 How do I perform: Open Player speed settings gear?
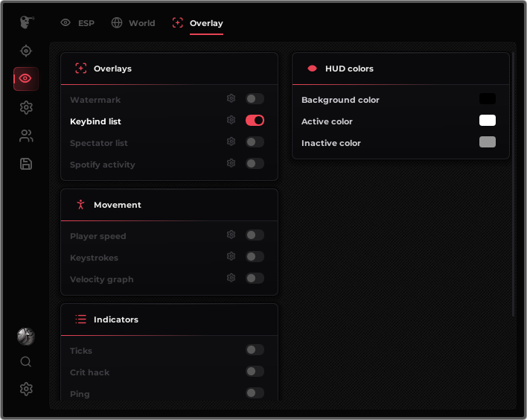tap(231, 235)
